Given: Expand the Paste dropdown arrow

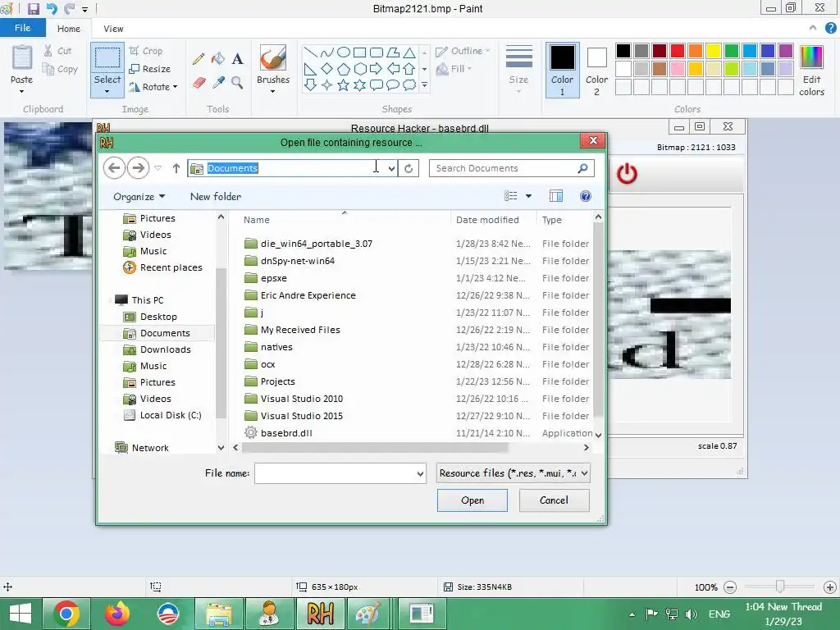Looking at the screenshot, I should (x=22, y=91).
